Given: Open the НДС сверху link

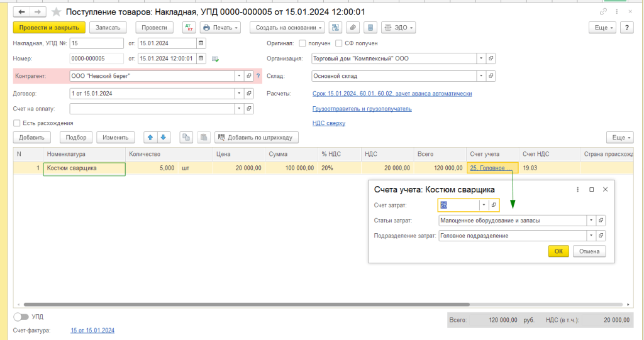Looking at the screenshot, I should click(328, 123).
